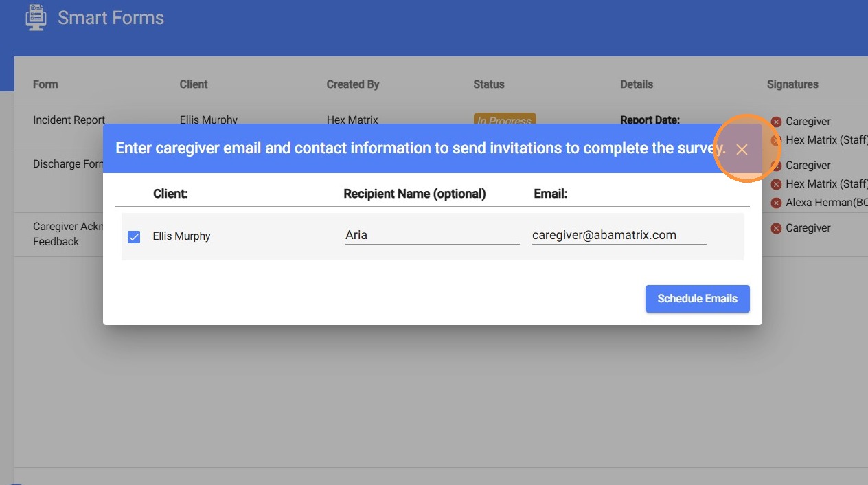Click the Recipient Name field containing Aria
This screenshot has width=868, height=485.
[x=432, y=235]
